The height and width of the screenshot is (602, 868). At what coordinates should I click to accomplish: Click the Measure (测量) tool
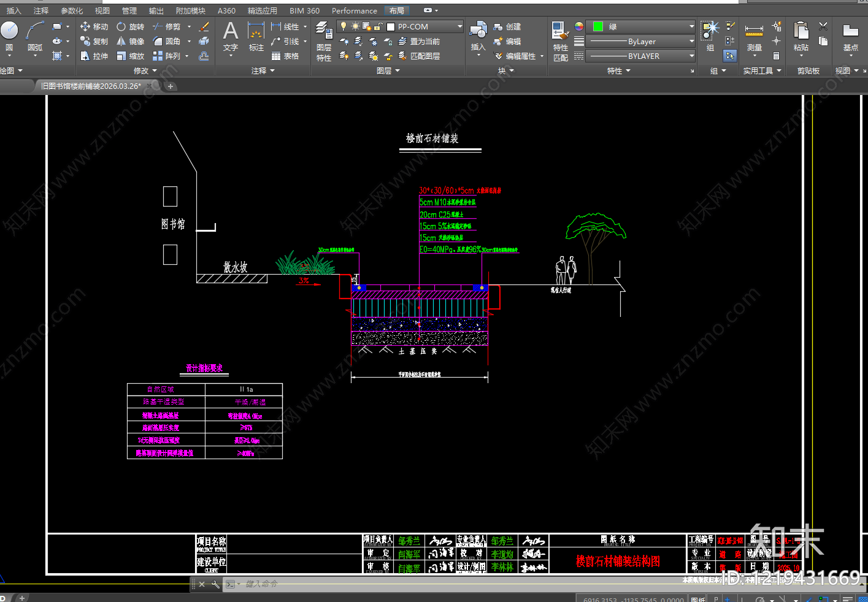click(x=754, y=38)
